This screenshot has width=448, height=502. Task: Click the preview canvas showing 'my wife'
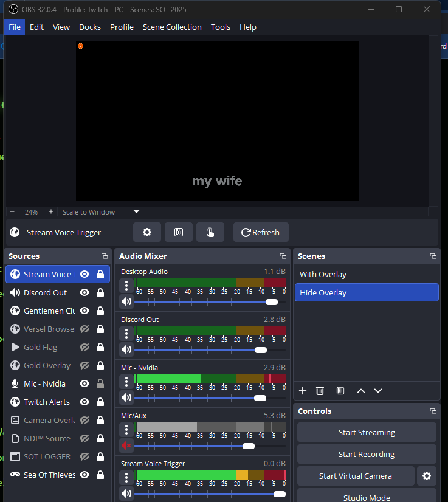[217, 121]
